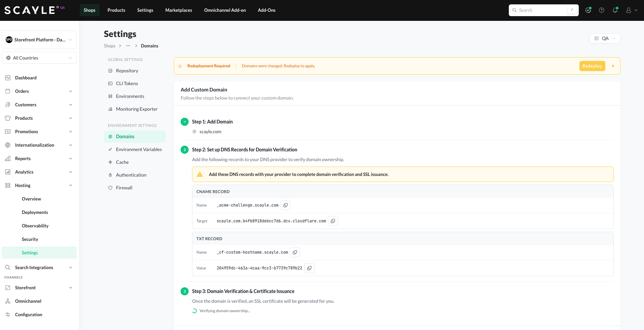Image resolution: width=644 pixels, height=330 pixels.
Task: Copy the CNAME record name value
Action: click(x=286, y=205)
